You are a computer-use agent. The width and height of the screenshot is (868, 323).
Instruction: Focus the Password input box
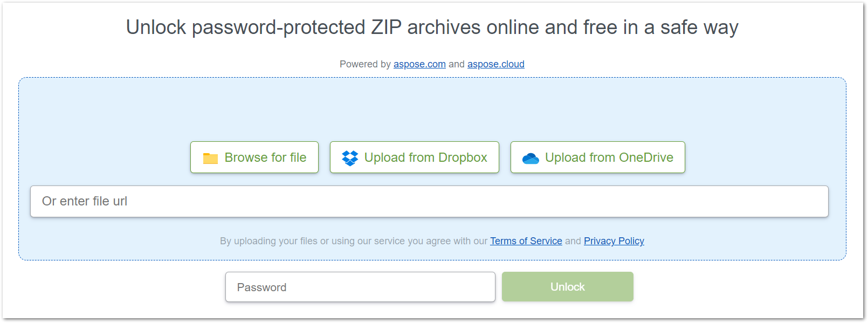pyautogui.click(x=360, y=287)
